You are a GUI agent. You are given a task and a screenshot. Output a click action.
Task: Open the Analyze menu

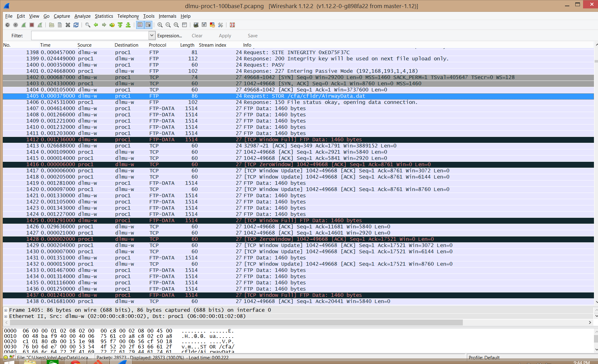83,16
